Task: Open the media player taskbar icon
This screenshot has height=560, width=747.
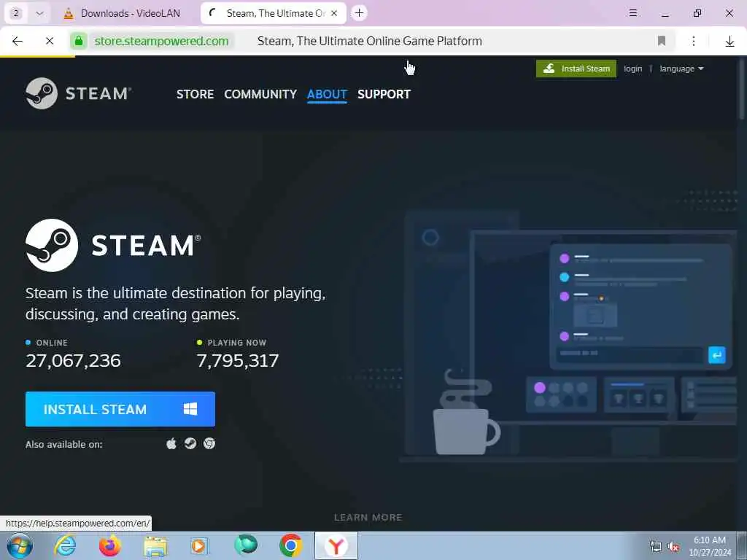Action: (200, 546)
